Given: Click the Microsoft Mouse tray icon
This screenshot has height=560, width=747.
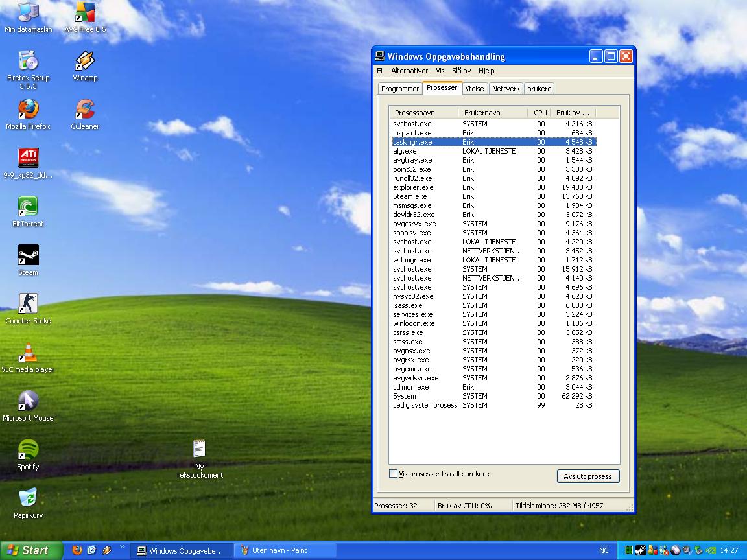Looking at the screenshot, I should [675, 550].
